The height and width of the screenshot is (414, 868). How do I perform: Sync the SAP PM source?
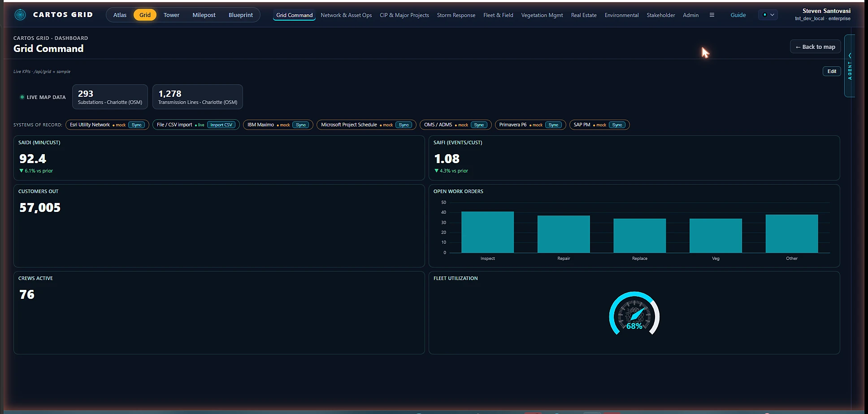(x=617, y=125)
